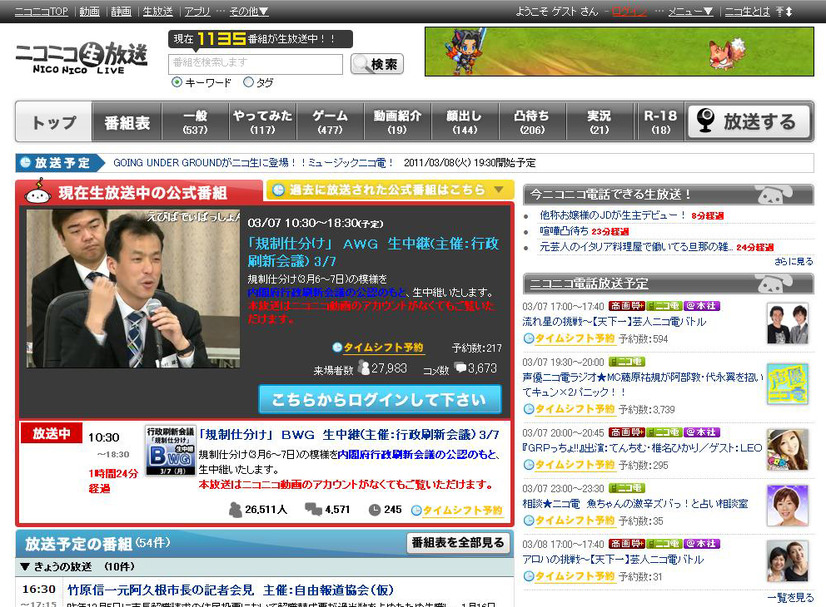
Task: Click the ログイン link
Action: tap(629, 11)
